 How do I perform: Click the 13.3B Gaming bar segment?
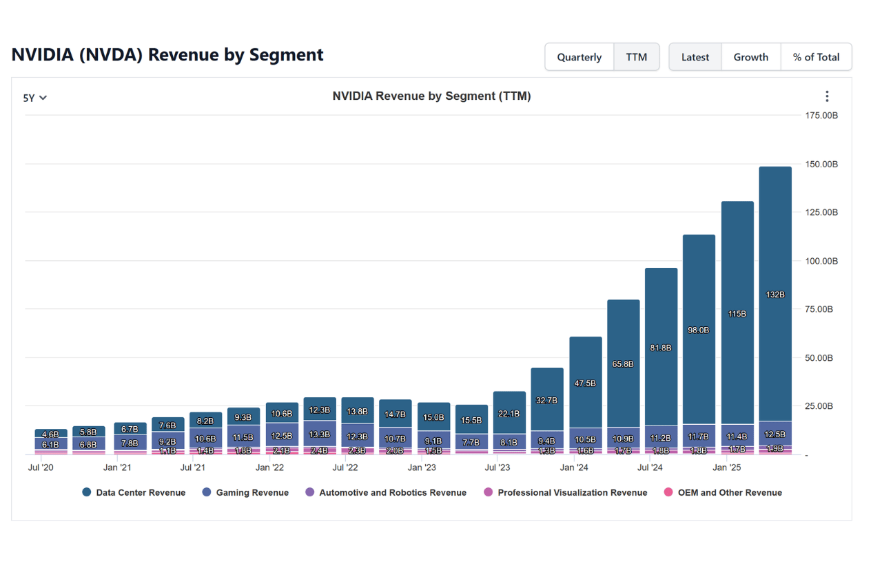(x=320, y=434)
